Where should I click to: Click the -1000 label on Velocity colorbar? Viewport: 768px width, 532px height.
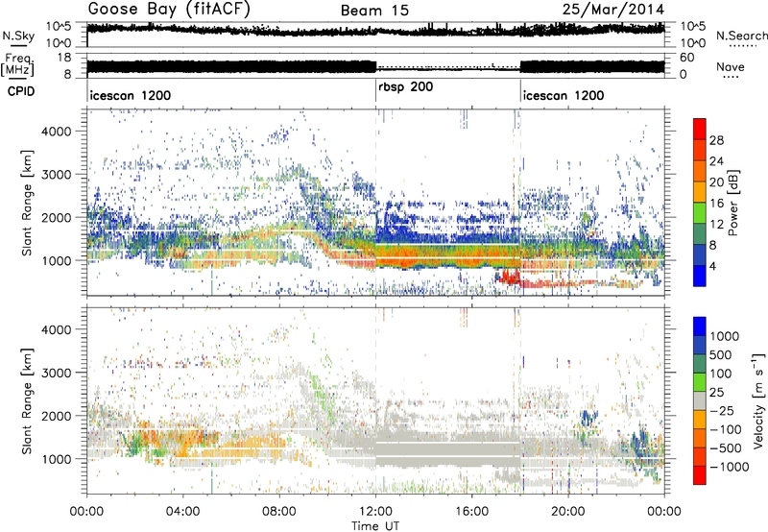point(730,467)
